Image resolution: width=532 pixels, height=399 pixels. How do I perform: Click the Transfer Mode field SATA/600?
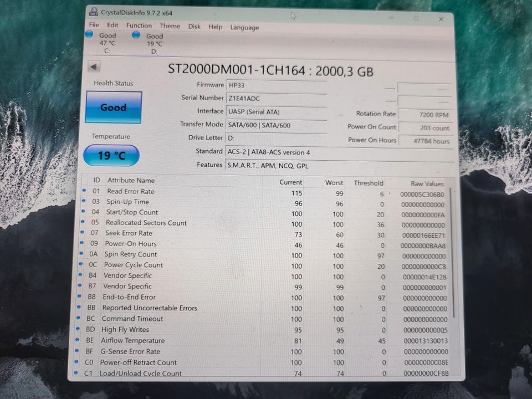276,125
